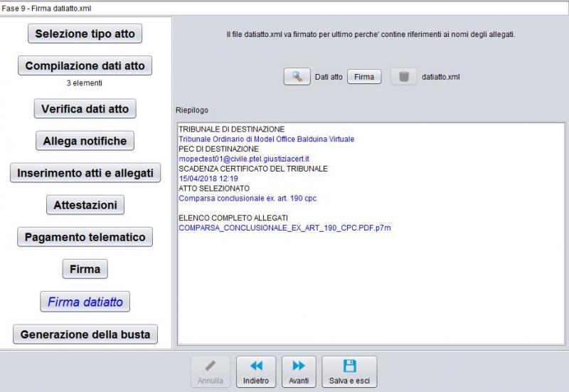
Task: Open Inserimento atti e allegati step
Action: (x=85, y=173)
